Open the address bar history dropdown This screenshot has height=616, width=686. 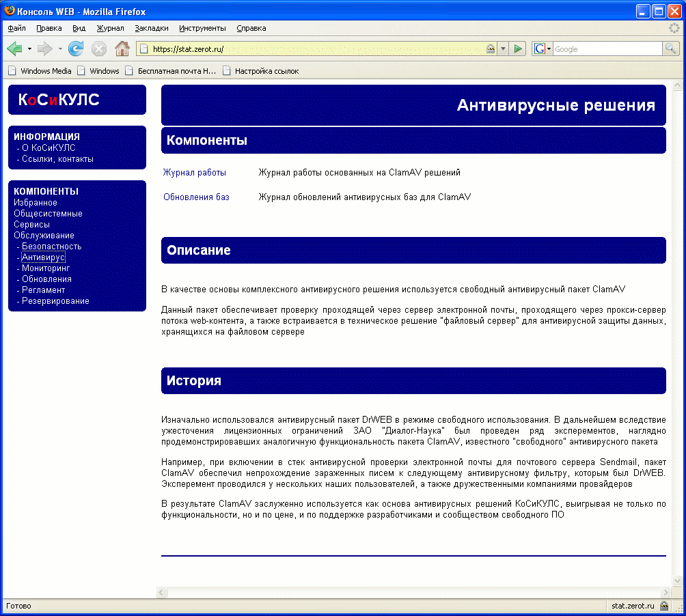(503, 49)
